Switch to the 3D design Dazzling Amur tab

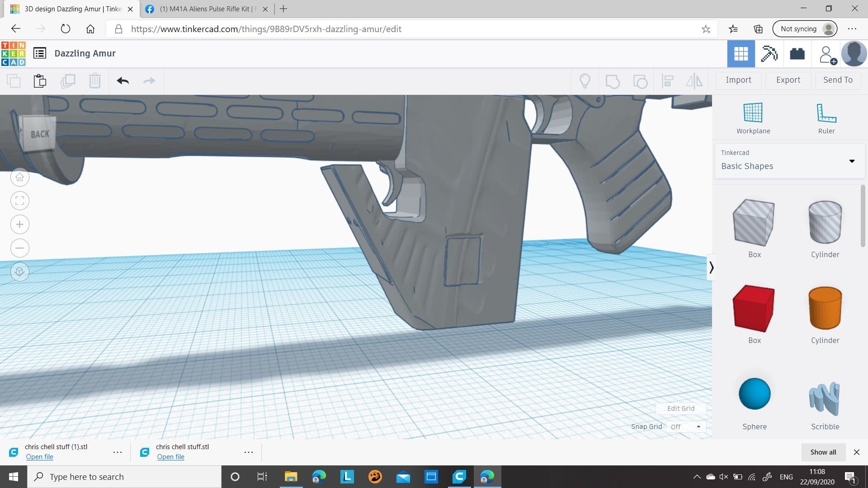click(72, 9)
